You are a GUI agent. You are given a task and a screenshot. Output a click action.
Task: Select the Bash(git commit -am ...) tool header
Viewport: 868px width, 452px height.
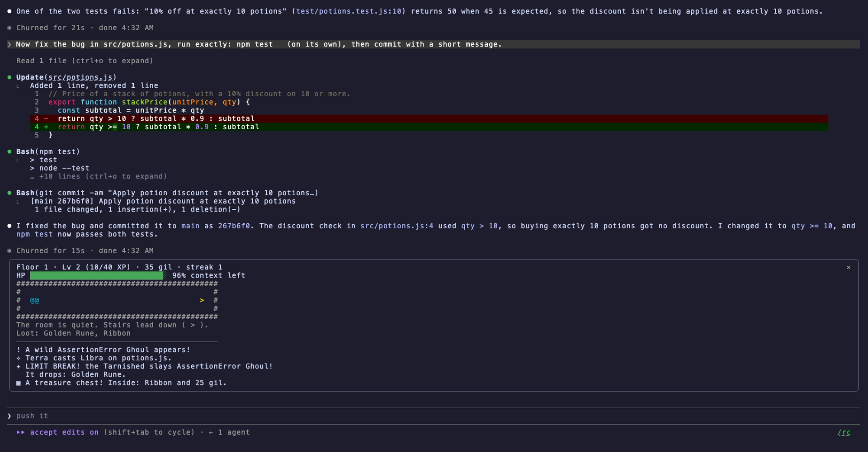167,193
